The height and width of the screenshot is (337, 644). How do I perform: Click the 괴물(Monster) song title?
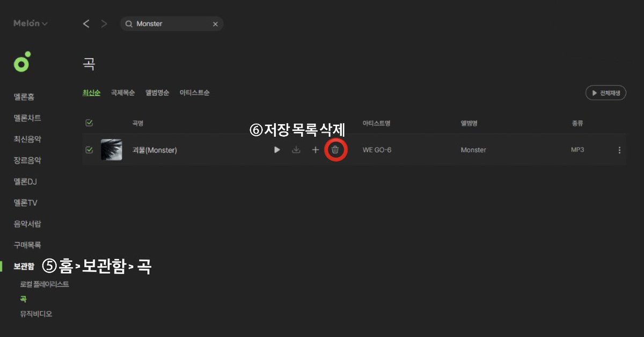(x=155, y=150)
